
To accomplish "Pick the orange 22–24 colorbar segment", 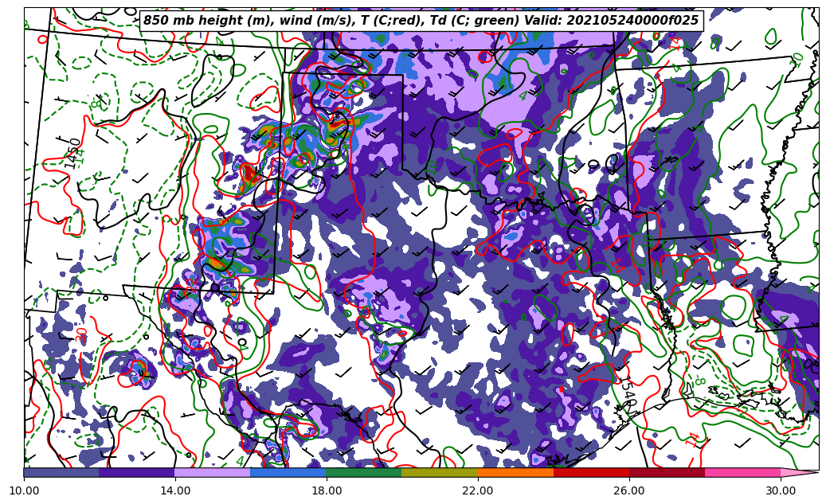I will [x=515, y=472].
